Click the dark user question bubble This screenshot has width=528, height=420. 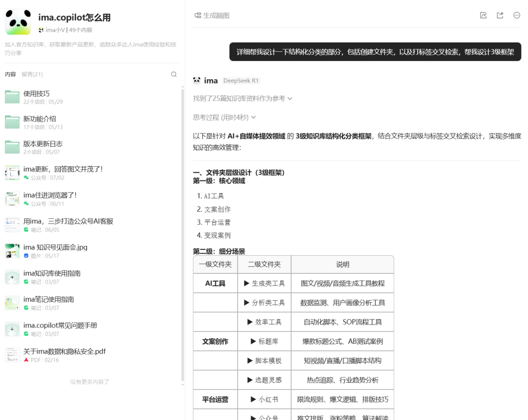[375, 52]
